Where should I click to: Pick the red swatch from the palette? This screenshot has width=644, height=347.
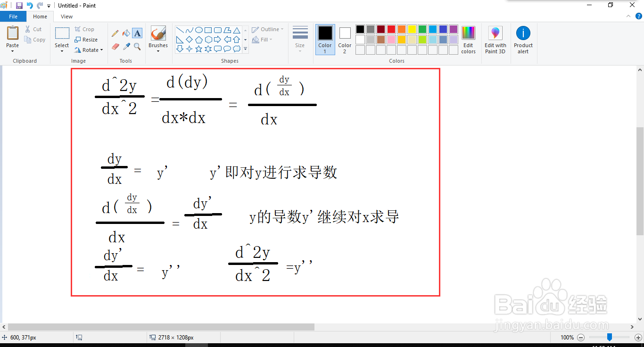tap(391, 29)
